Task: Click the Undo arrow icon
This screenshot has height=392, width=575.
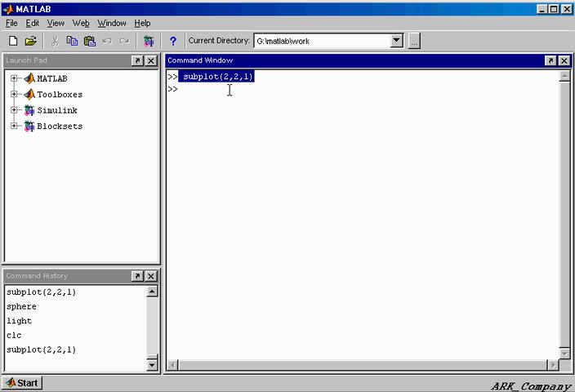Action: pos(107,41)
